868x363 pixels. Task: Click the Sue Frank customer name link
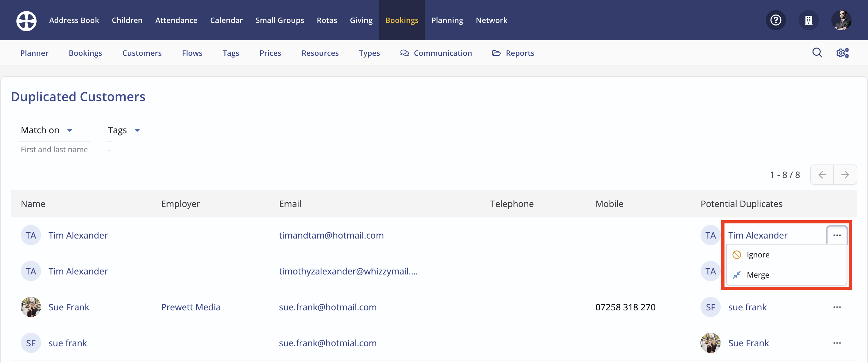tap(69, 307)
